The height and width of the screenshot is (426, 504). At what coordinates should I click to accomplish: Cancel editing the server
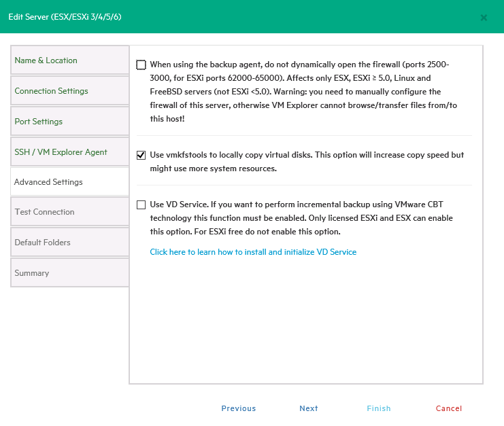point(449,408)
